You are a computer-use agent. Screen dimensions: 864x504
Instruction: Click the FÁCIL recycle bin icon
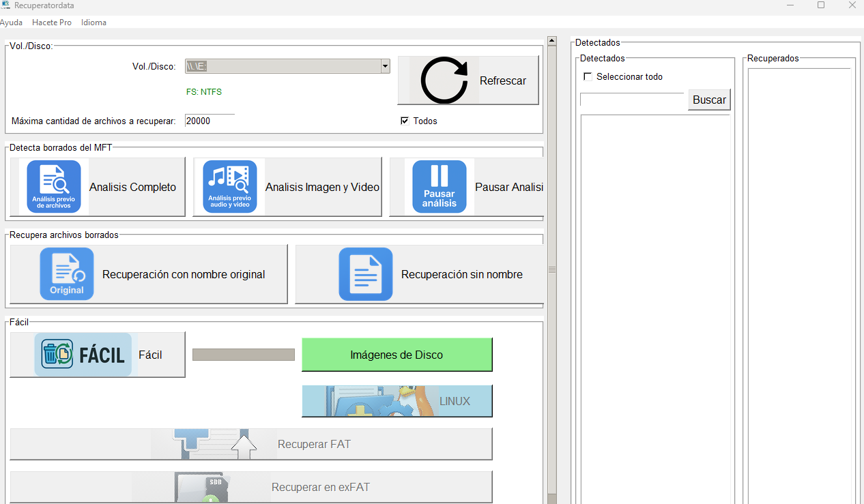tap(83, 355)
